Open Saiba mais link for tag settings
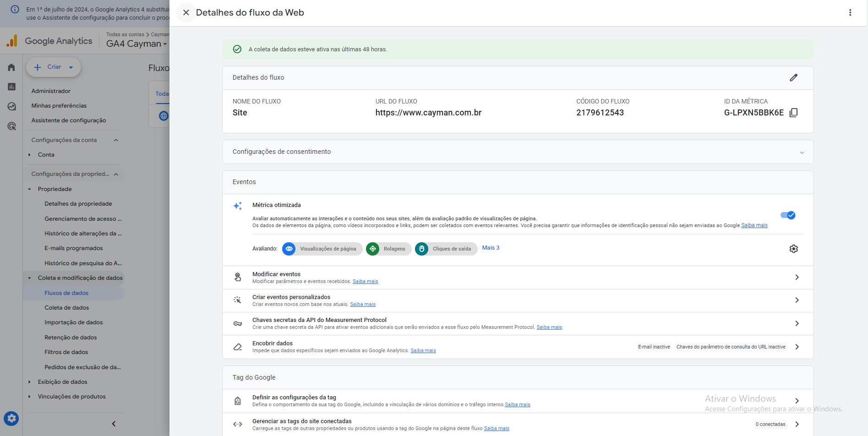 coord(518,404)
